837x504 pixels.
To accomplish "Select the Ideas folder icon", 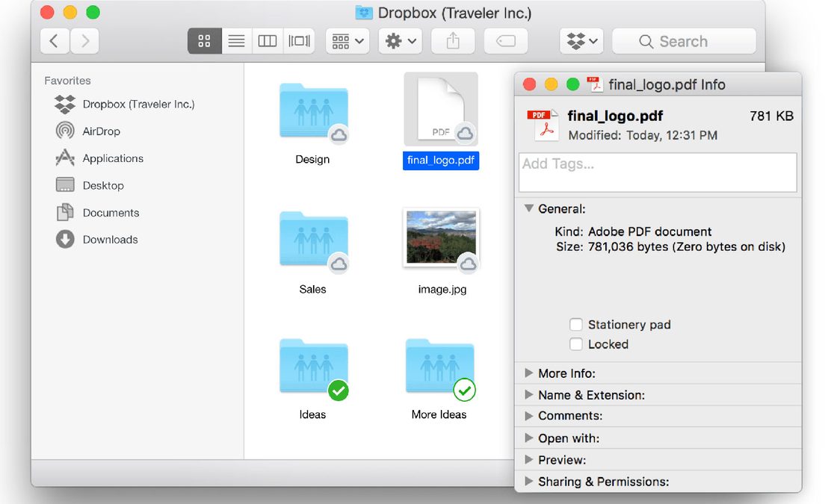I will click(313, 367).
